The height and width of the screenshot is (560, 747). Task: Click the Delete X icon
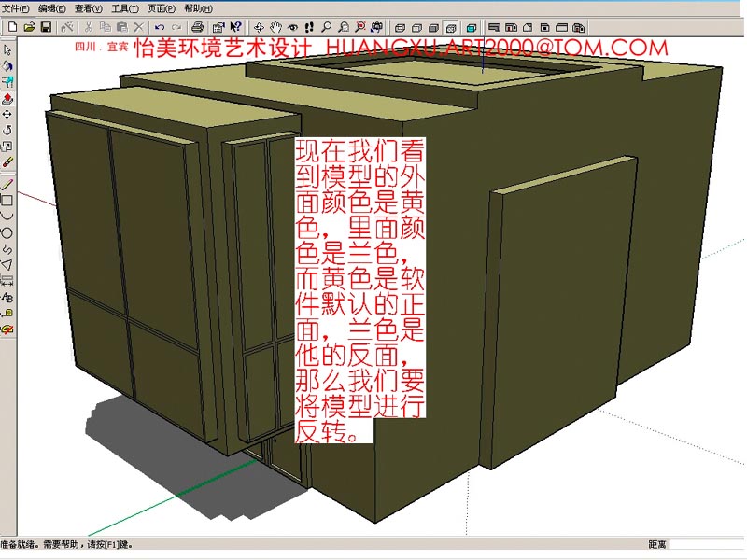(x=138, y=27)
